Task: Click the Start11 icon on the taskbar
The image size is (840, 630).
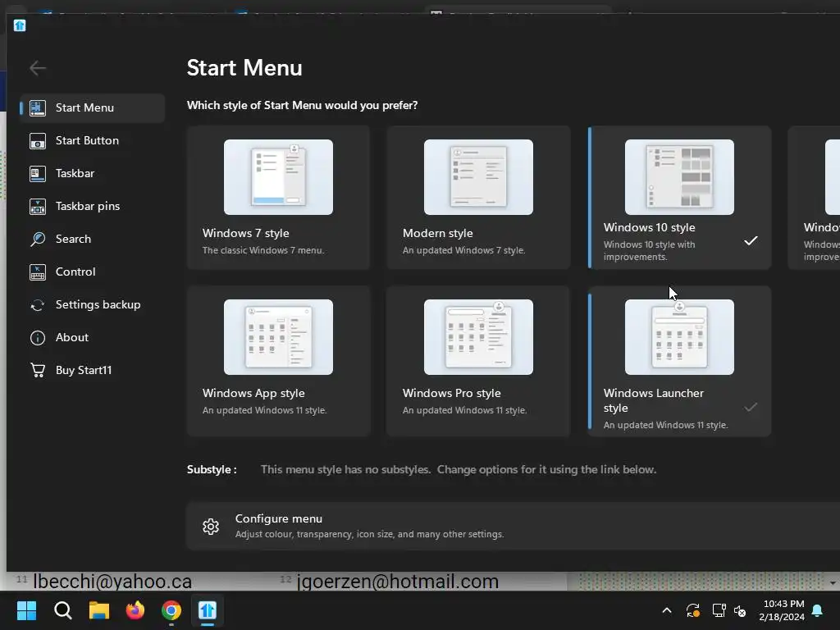Action: click(x=208, y=610)
